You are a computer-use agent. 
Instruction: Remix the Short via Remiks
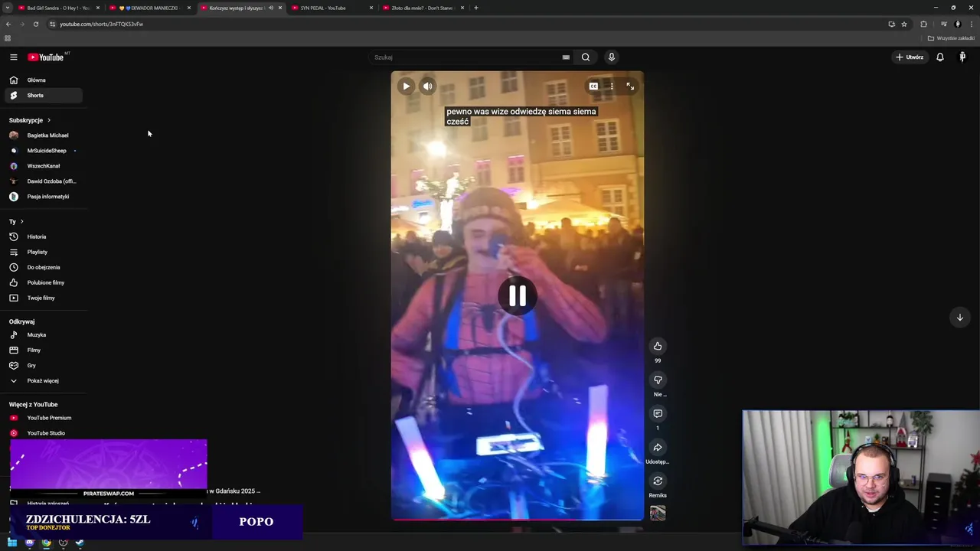pyautogui.click(x=658, y=481)
